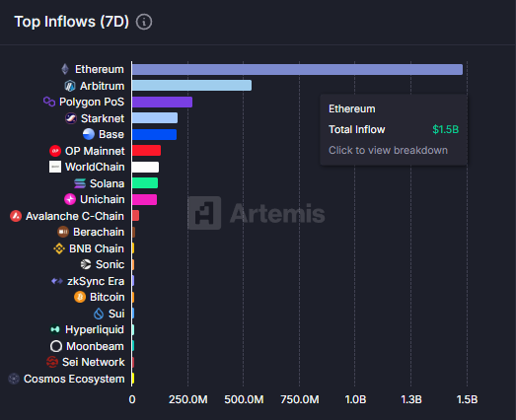Viewport: 516px width, 420px height.
Task: Click the Solana label
Action: point(107,183)
